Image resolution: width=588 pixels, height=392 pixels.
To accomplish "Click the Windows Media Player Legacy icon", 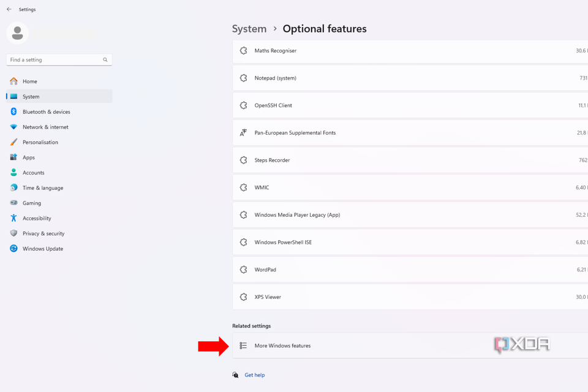I will click(x=243, y=215).
